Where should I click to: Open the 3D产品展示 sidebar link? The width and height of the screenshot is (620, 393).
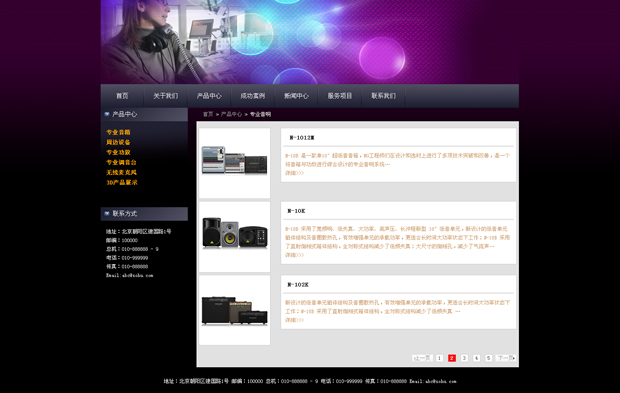point(122,182)
